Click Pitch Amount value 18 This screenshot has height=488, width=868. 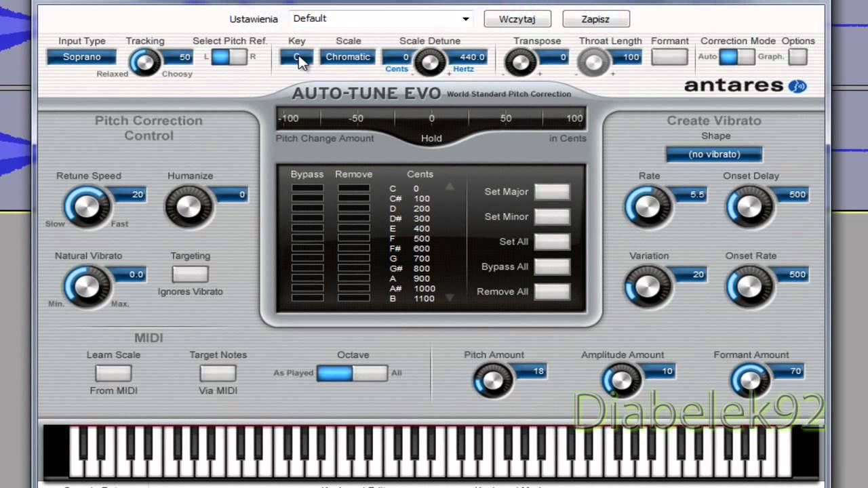(x=532, y=371)
